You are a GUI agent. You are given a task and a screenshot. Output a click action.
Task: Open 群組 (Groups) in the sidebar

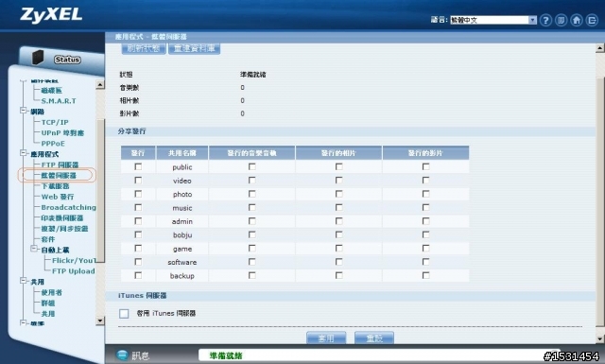48,303
